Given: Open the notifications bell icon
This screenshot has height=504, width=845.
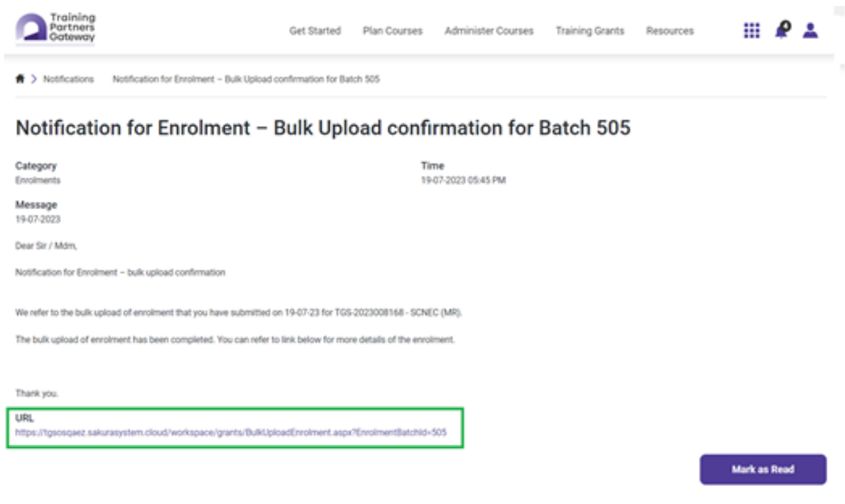Looking at the screenshot, I should coord(781,30).
